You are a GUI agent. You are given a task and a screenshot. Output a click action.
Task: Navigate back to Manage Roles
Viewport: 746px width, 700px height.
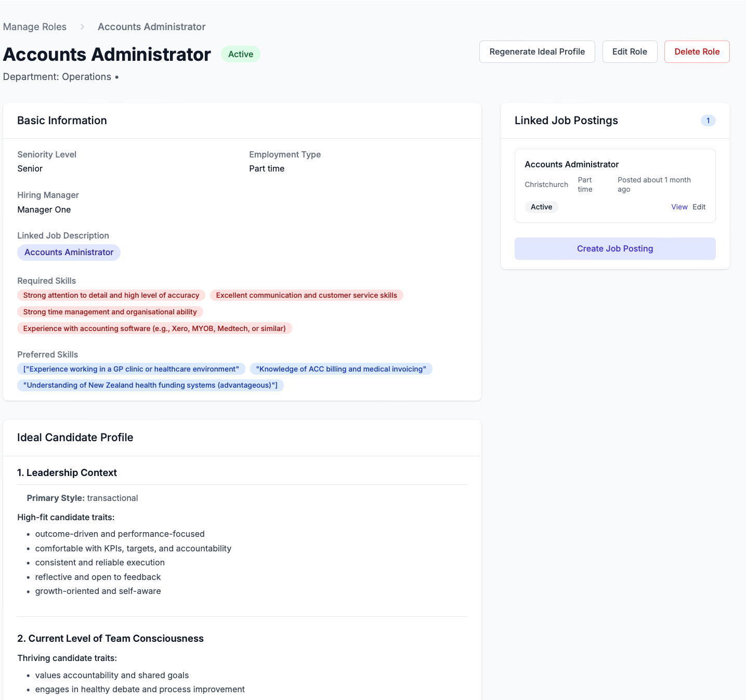[34, 27]
